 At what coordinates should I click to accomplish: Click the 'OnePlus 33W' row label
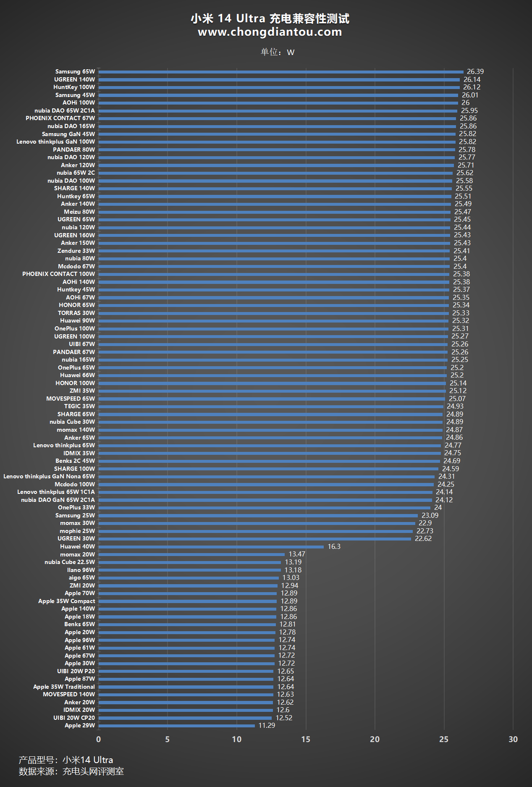click(76, 507)
